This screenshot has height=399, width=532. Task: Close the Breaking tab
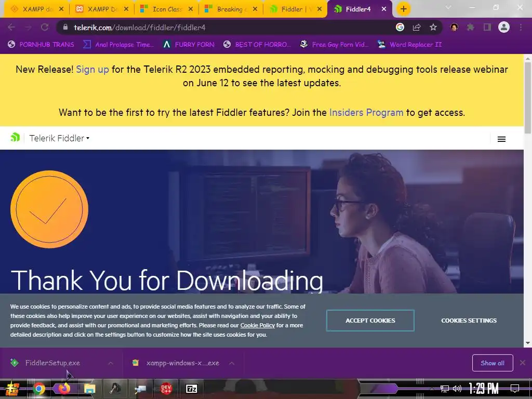(255, 9)
